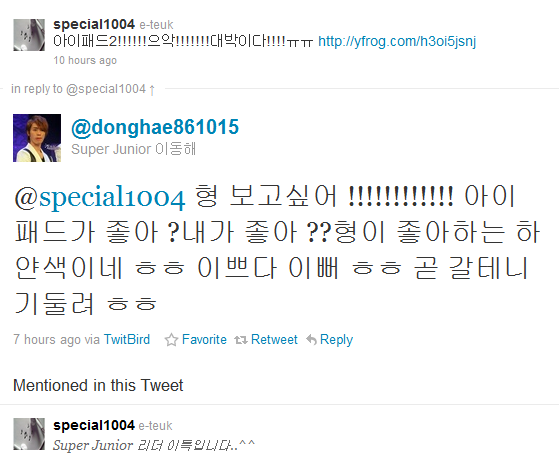The height and width of the screenshot is (464, 559).
Task: Click the Reply text link
Action: pos(336,340)
